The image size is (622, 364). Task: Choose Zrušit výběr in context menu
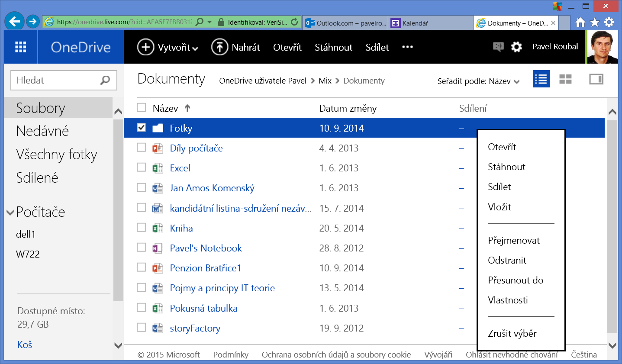pyautogui.click(x=512, y=333)
